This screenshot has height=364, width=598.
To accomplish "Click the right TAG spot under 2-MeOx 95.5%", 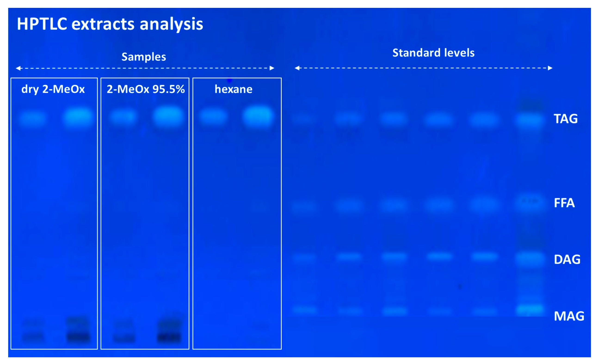I will tap(168, 117).
